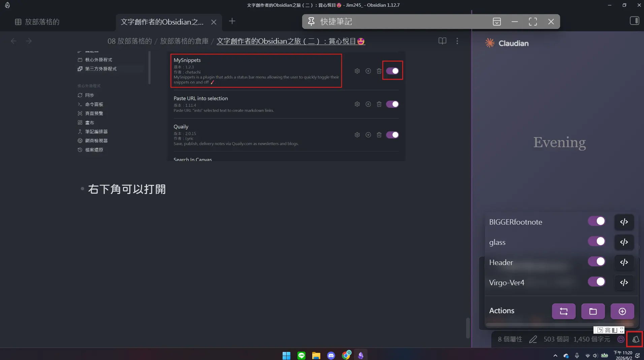Open the note's more options menu
Viewport: 644px width, 360px height.
(457, 41)
